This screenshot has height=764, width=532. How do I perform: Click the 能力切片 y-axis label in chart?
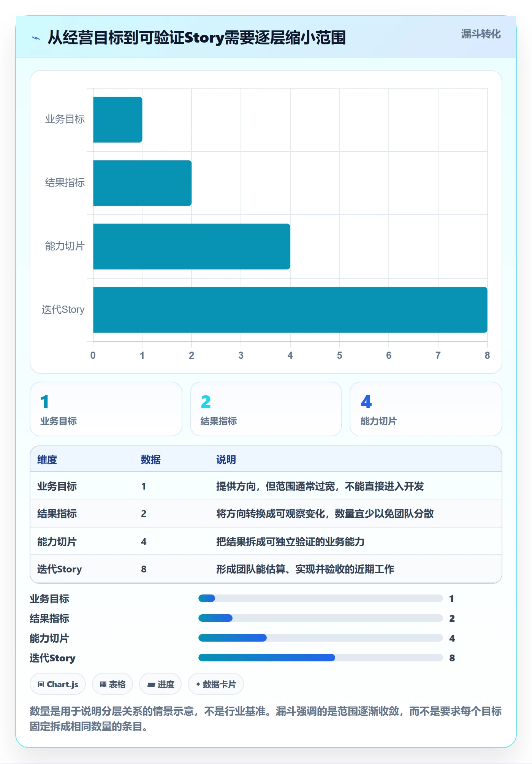point(65,246)
